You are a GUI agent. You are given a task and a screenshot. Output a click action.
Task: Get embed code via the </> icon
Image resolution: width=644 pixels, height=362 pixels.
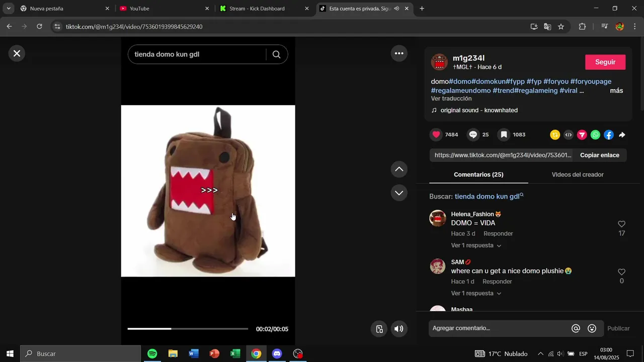click(569, 135)
